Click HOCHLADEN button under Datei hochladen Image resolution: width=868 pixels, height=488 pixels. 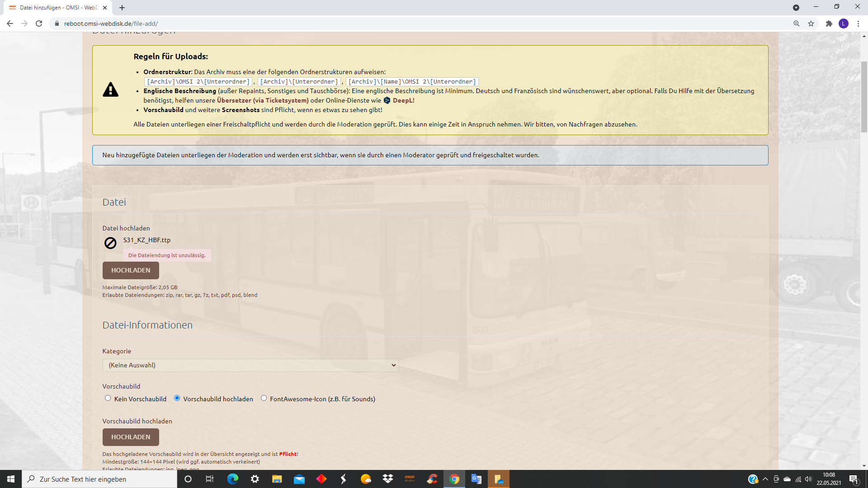[131, 270]
